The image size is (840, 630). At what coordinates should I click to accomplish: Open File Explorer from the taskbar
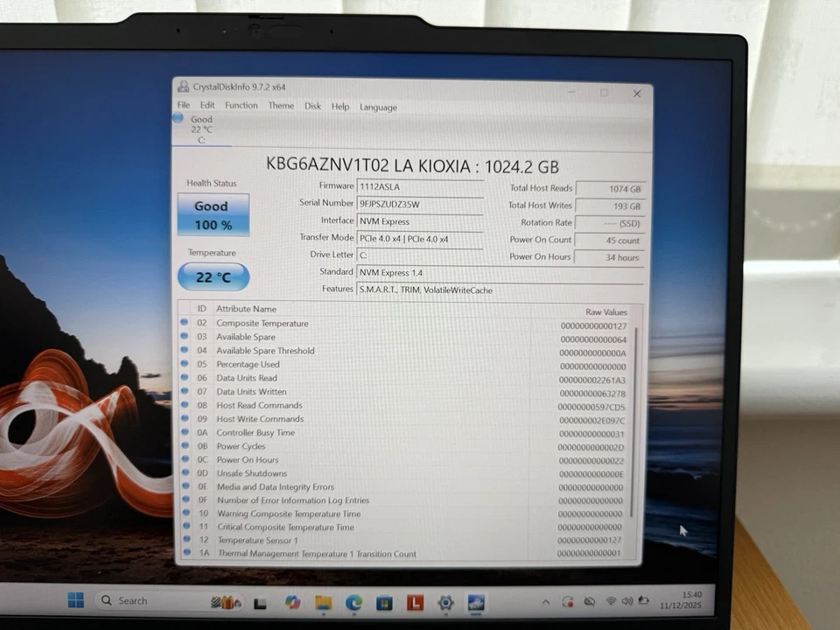pos(323,603)
